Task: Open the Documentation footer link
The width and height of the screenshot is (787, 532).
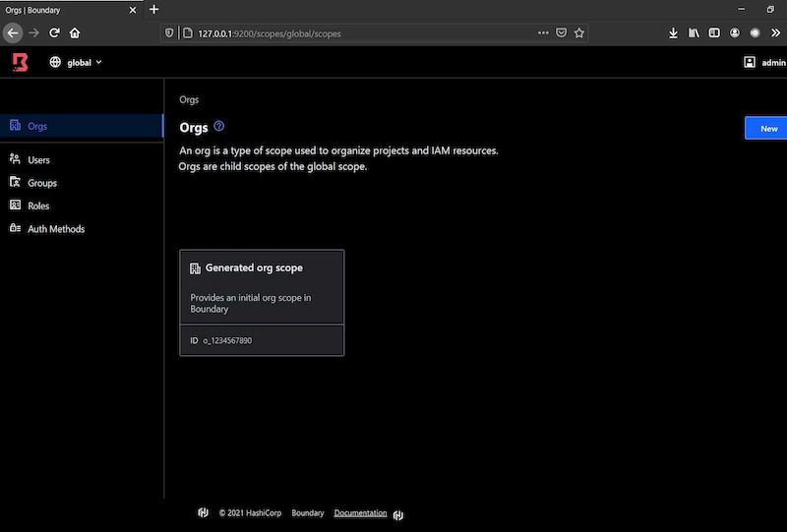Action: [x=360, y=513]
